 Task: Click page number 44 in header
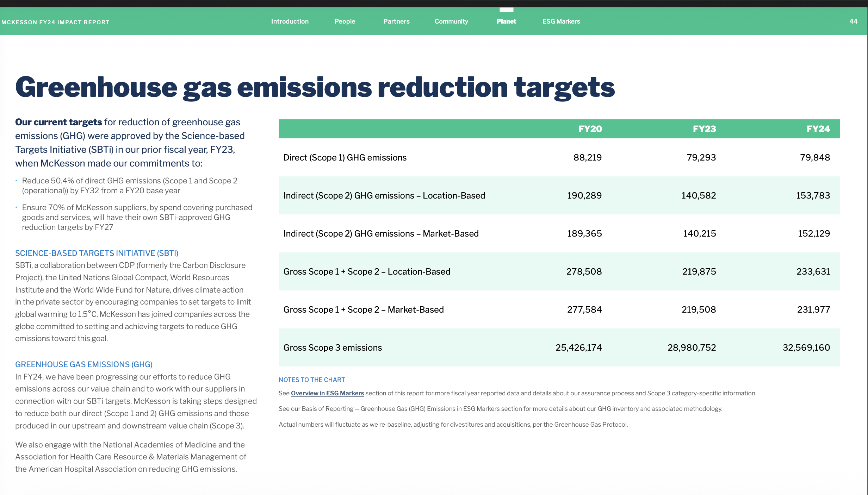[853, 21]
